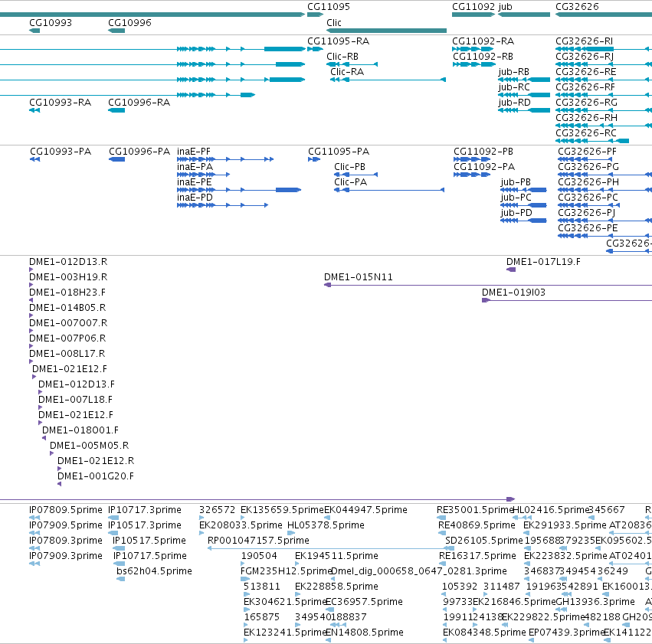Select the Clic gene bar
652x644 pixels.
click(387, 31)
